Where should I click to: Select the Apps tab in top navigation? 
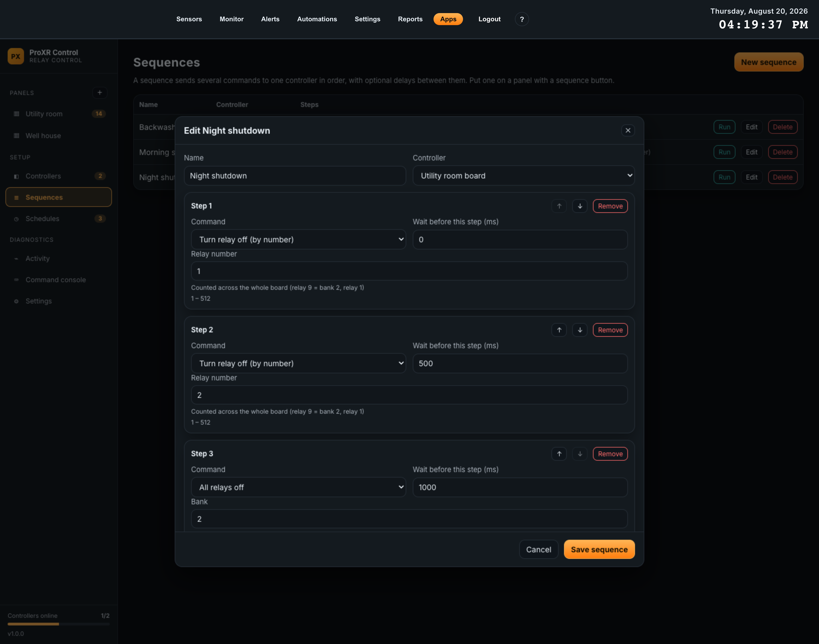pos(448,19)
